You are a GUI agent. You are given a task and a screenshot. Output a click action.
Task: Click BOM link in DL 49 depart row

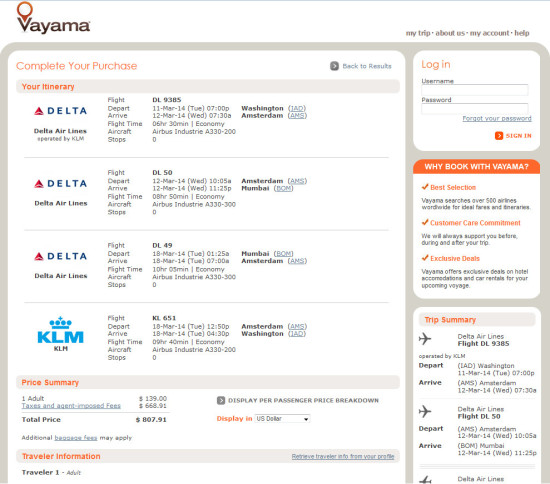tap(283, 254)
